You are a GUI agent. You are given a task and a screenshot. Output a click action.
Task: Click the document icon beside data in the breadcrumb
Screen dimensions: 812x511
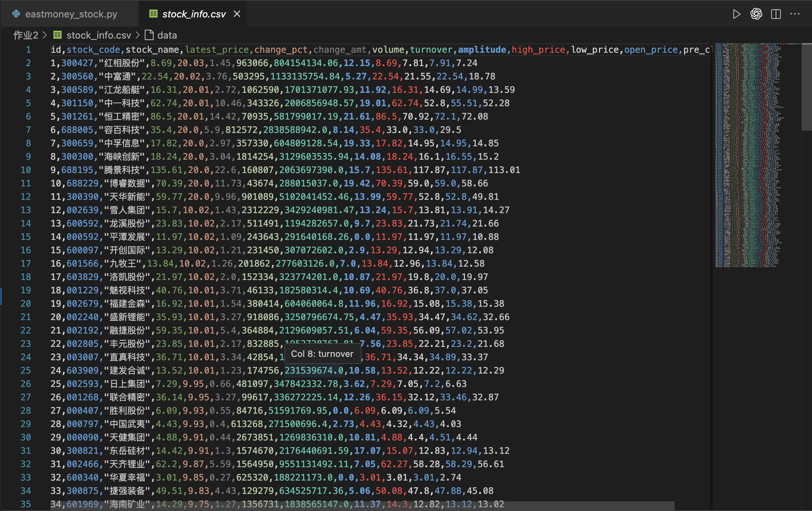point(149,35)
